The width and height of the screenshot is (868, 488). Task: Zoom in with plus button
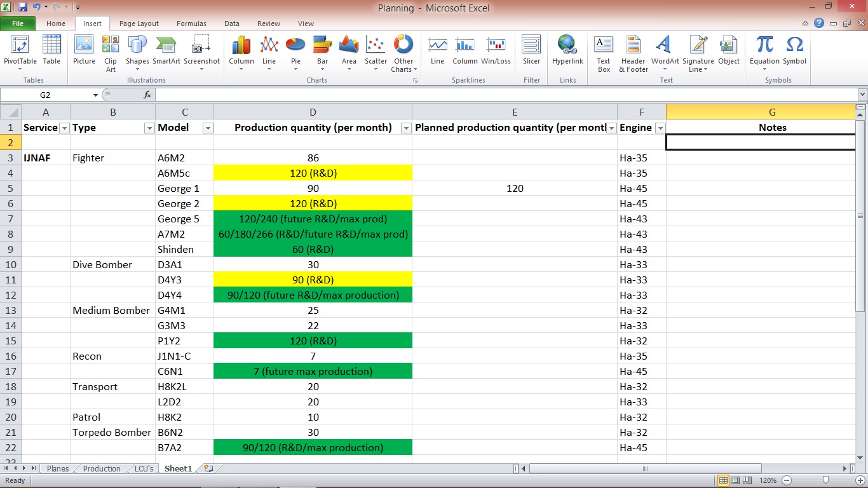coord(860,480)
